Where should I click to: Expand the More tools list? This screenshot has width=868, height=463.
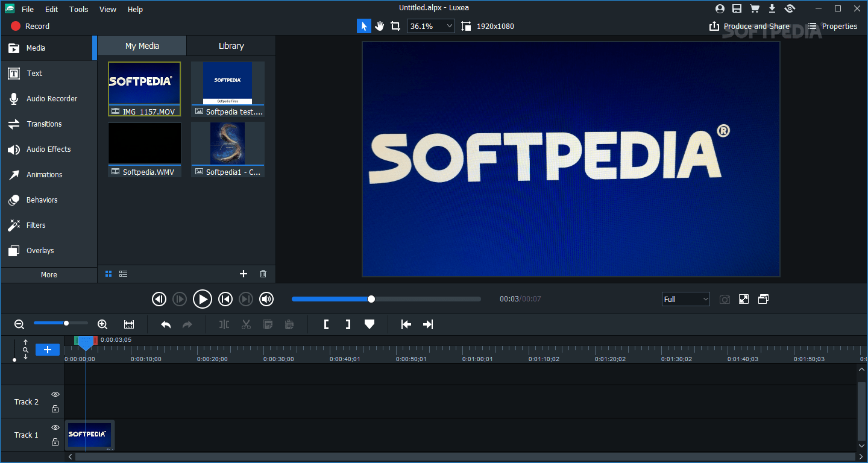pyautogui.click(x=49, y=274)
